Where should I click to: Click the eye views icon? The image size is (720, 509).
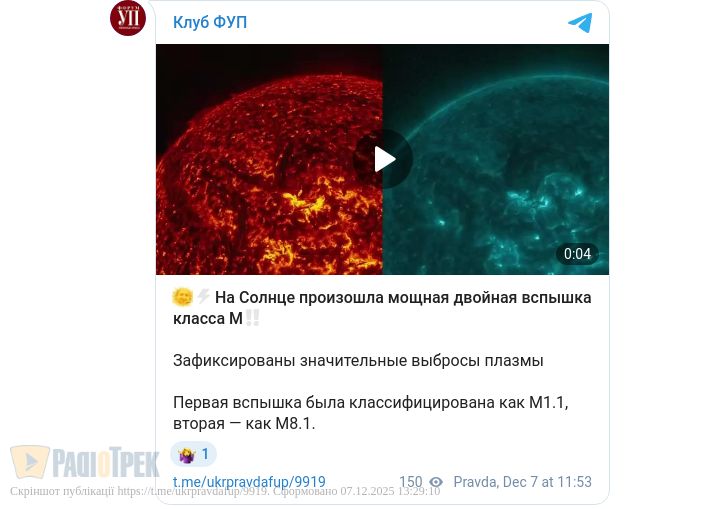436,482
